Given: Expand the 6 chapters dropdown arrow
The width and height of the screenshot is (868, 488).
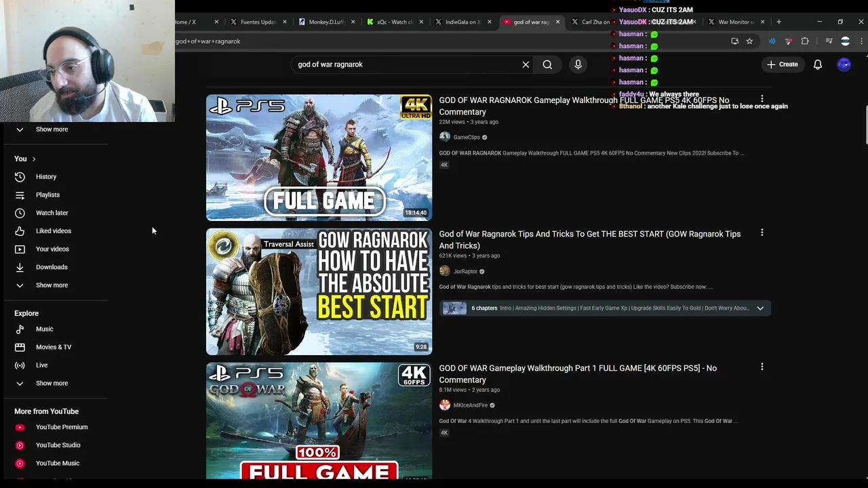Looking at the screenshot, I should [x=760, y=308].
